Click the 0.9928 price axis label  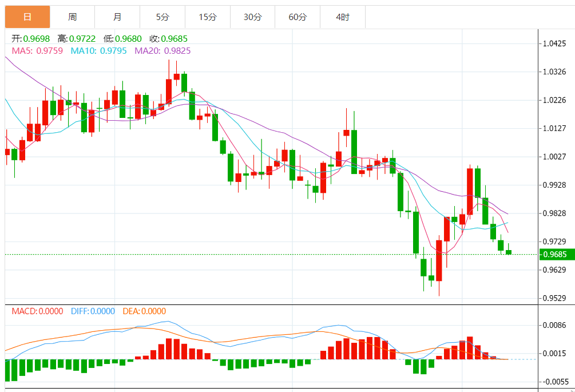[x=554, y=185]
